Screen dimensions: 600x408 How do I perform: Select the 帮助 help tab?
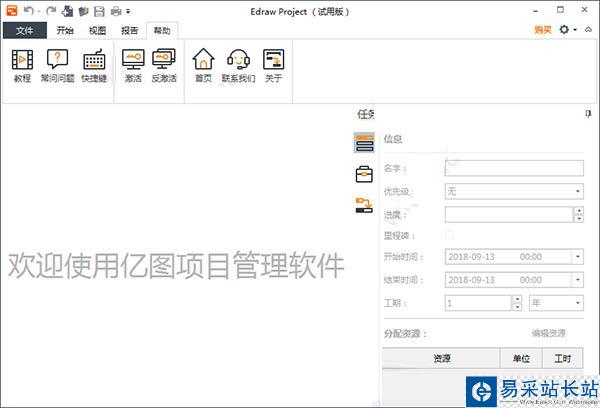162,30
